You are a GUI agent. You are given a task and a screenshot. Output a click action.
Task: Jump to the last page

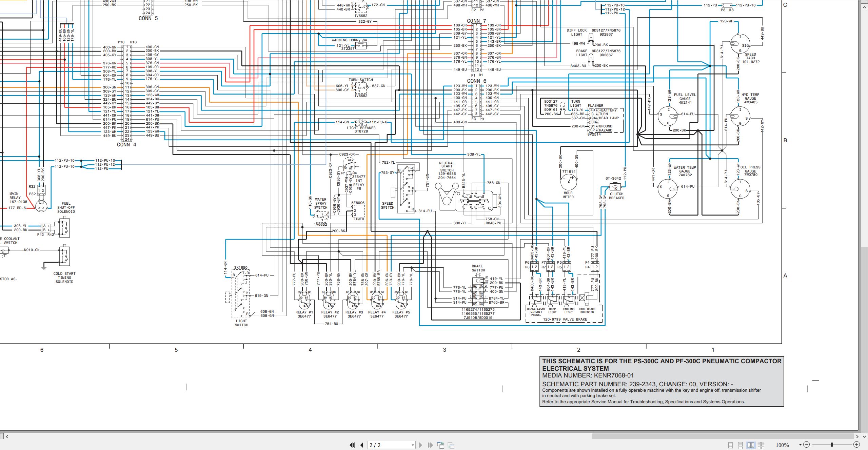coord(431,445)
